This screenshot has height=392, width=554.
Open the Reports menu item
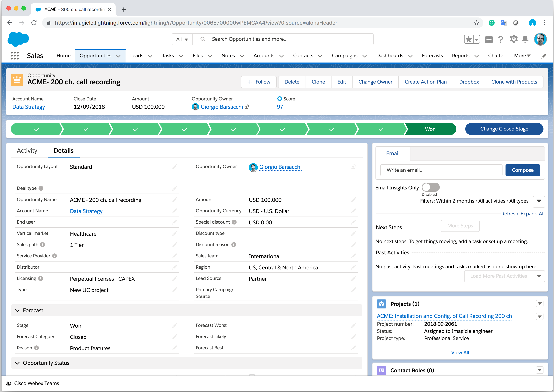460,56
